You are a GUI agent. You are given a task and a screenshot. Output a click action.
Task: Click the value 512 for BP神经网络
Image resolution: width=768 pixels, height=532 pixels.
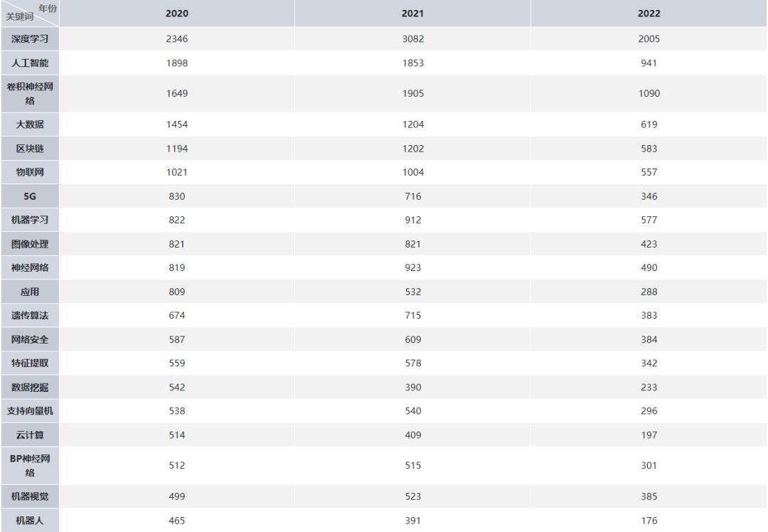coord(177,465)
